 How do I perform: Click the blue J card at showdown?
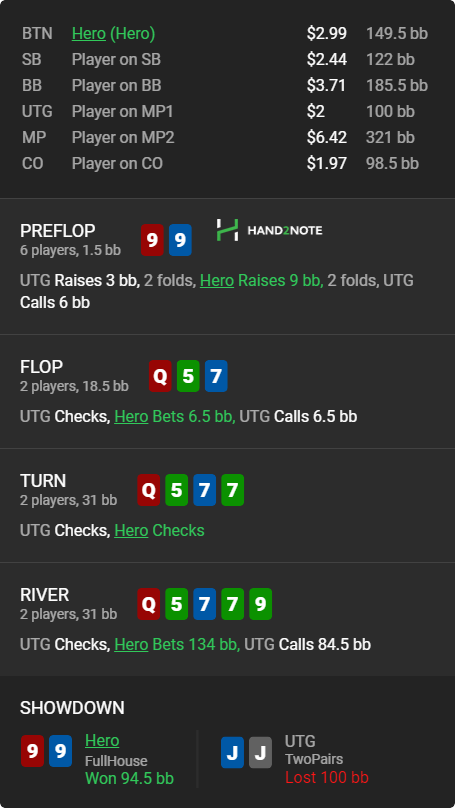232,752
